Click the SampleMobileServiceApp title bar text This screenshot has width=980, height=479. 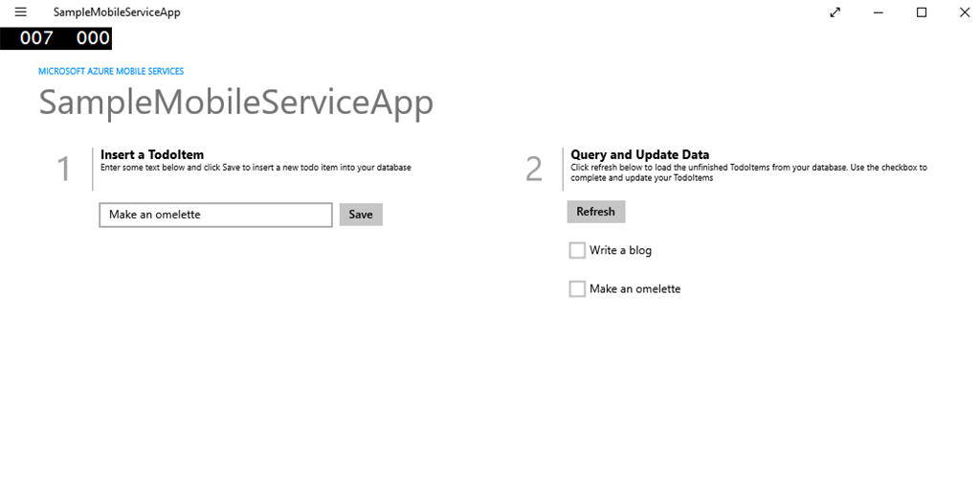[117, 11]
